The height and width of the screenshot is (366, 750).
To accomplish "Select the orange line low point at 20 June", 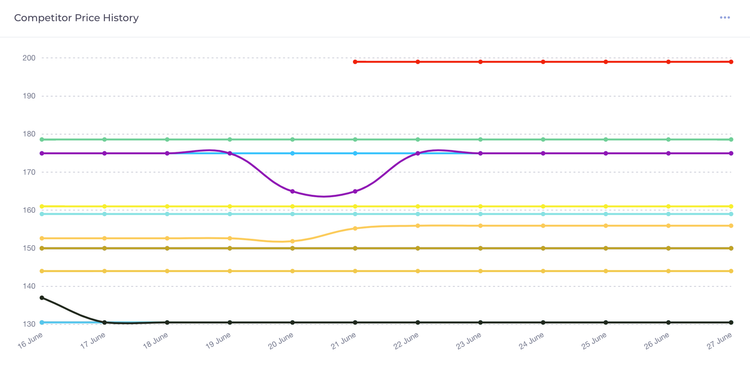I will click(292, 241).
